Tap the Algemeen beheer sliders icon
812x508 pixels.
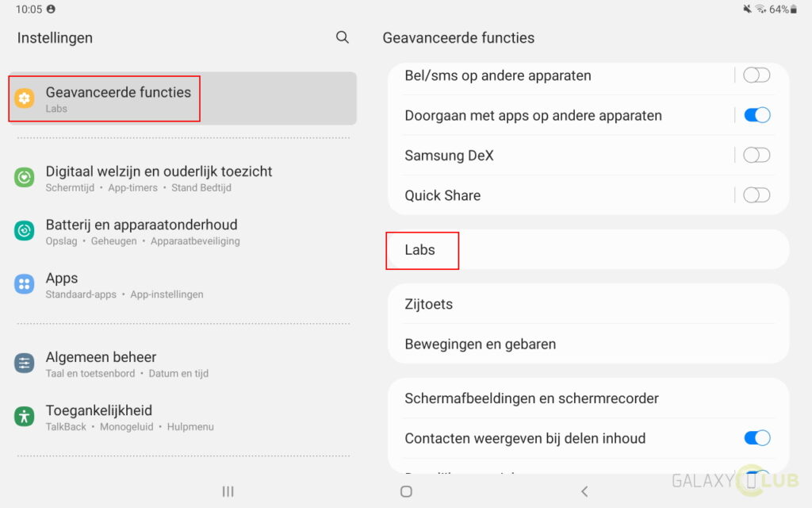pos(25,364)
